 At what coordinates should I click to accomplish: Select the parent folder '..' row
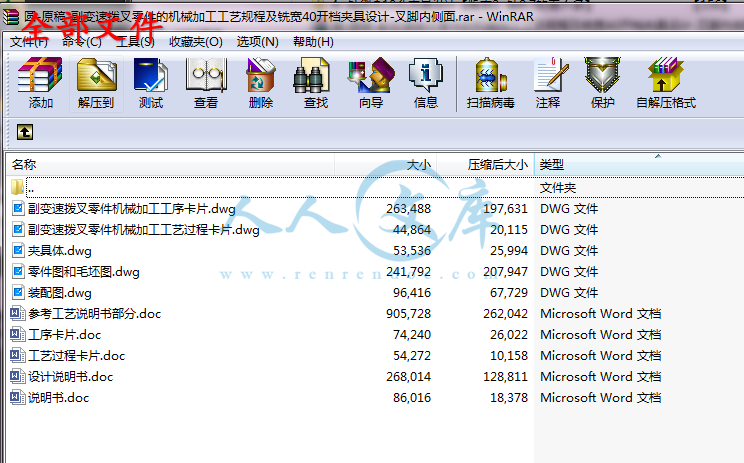tap(377, 188)
